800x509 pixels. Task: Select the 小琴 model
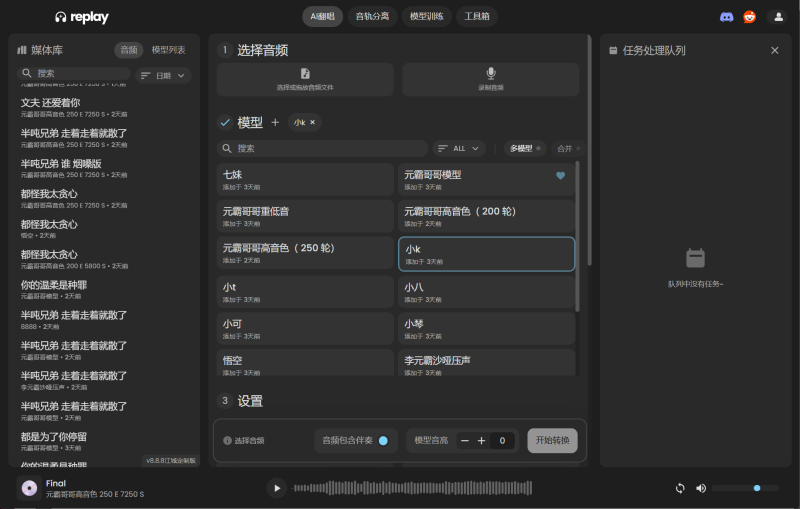(x=487, y=328)
